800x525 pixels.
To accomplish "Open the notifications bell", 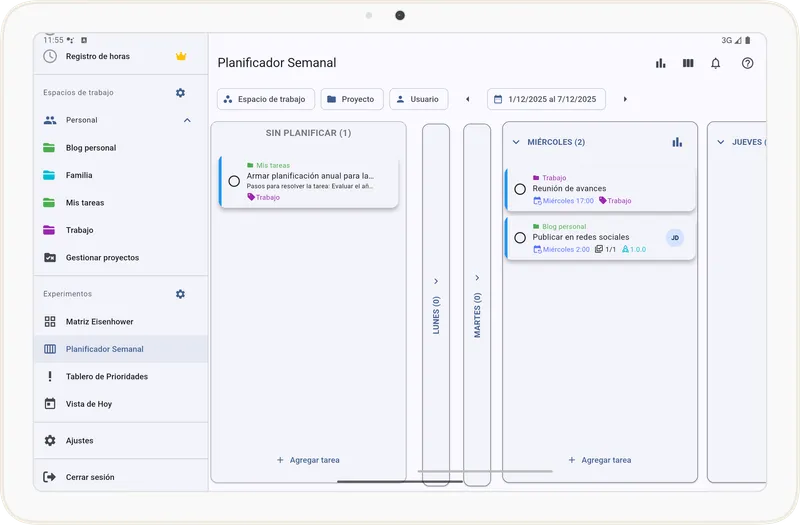I will [x=716, y=63].
